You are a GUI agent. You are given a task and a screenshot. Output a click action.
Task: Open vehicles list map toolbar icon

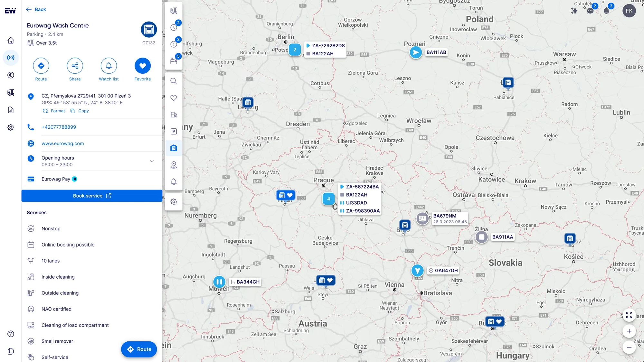pyautogui.click(x=174, y=11)
